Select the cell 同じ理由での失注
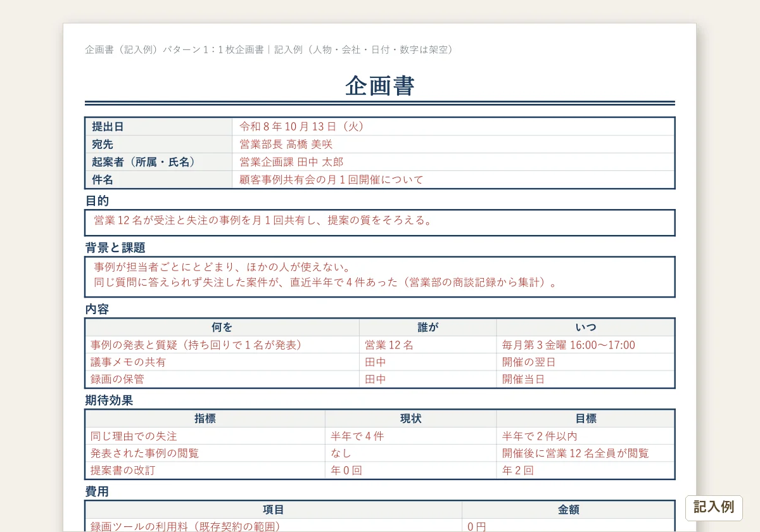760x532 pixels. pyautogui.click(x=205, y=436)
